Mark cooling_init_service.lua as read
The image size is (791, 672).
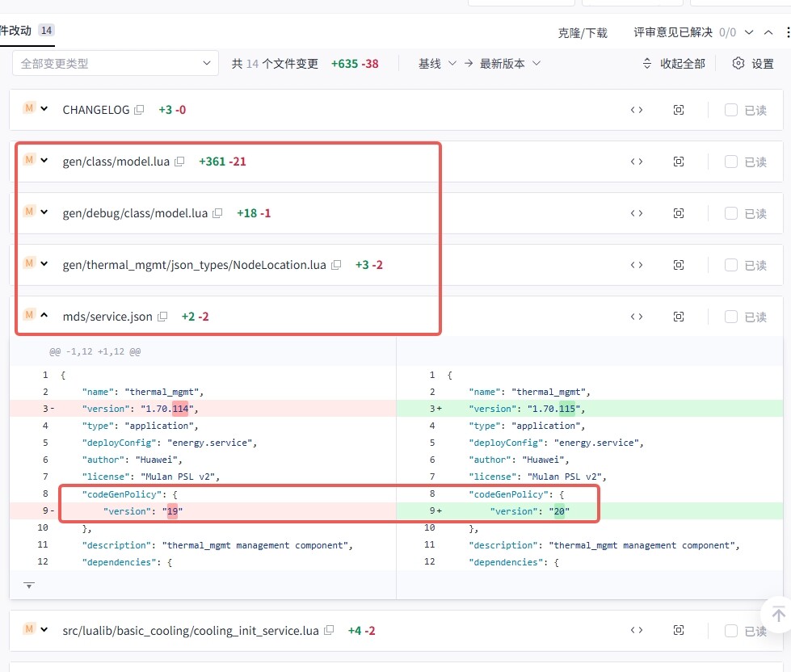731,630
